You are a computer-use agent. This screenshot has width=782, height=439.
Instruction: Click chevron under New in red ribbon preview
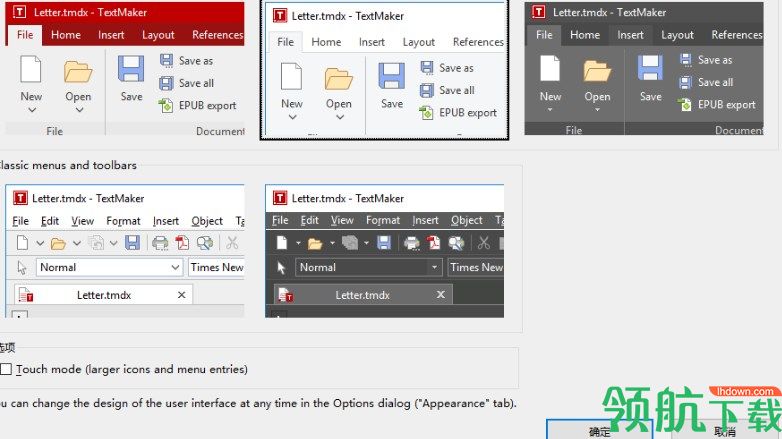click(31, 110)
